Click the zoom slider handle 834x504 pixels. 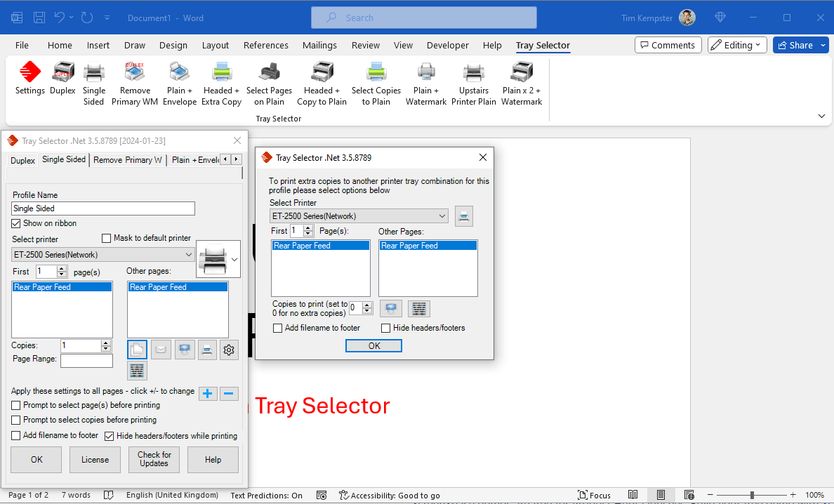click(752, 495)
